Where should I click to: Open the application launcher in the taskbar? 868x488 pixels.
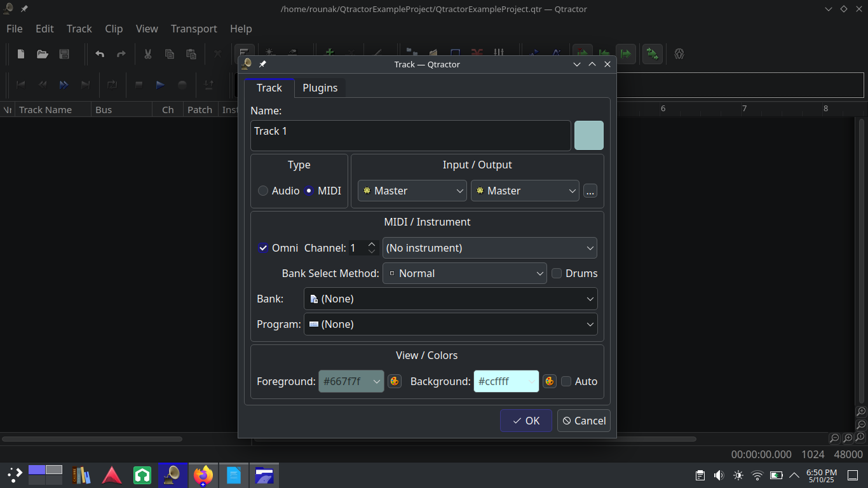click(15, 475)
